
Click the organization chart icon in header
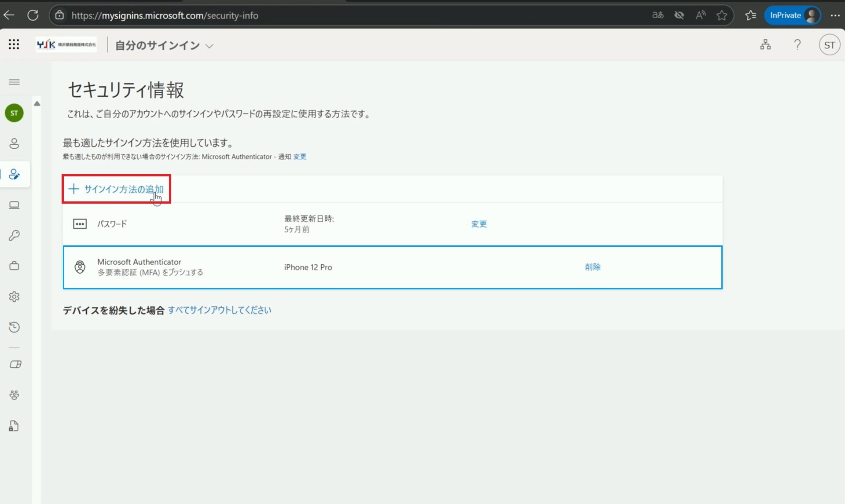tap(765, 44)
